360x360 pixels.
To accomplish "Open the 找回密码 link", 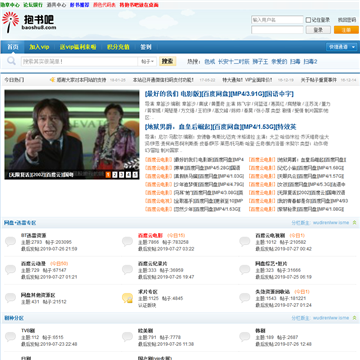I will click(x=347, y=20).
